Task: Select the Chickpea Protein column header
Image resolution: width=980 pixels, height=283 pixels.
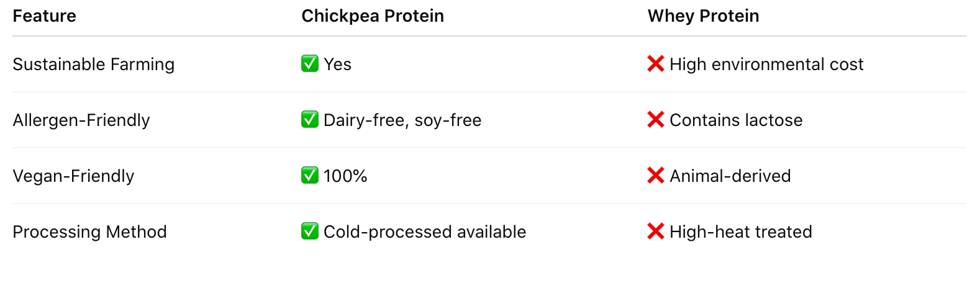Action: pyautogui.click(x=373, y=16)
